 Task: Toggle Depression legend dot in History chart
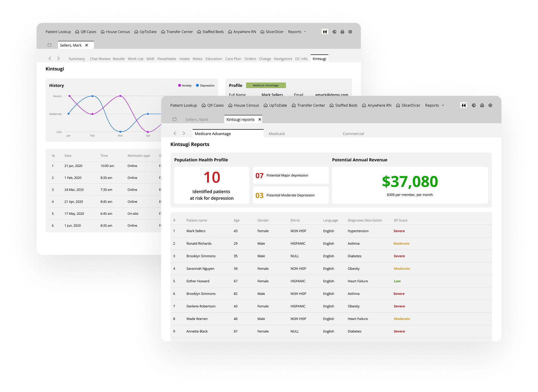pyautogui.click(x=197, y=85)
